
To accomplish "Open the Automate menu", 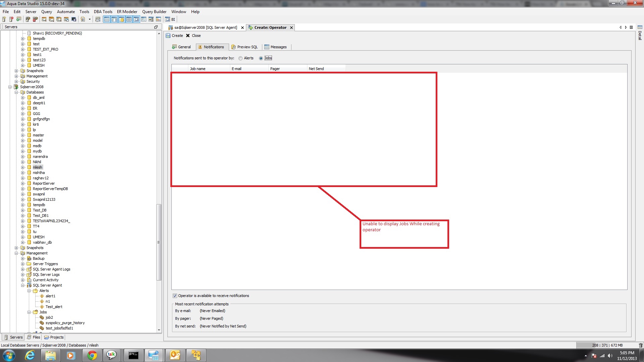I will point(66,11).
